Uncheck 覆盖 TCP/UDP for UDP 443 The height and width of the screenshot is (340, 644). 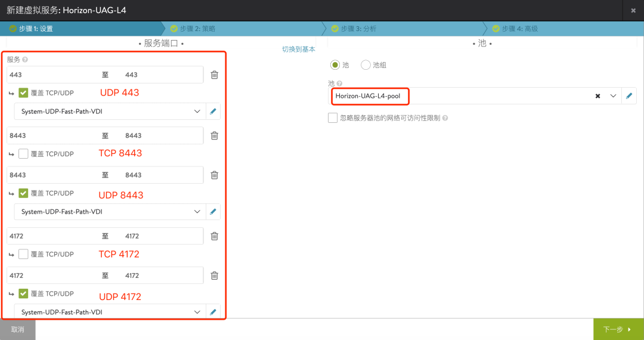coord(23,93)
